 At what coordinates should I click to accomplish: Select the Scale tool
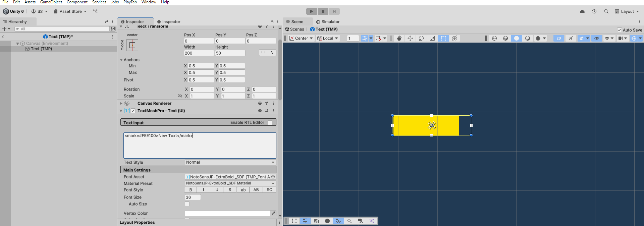click(x=432, y=38)
